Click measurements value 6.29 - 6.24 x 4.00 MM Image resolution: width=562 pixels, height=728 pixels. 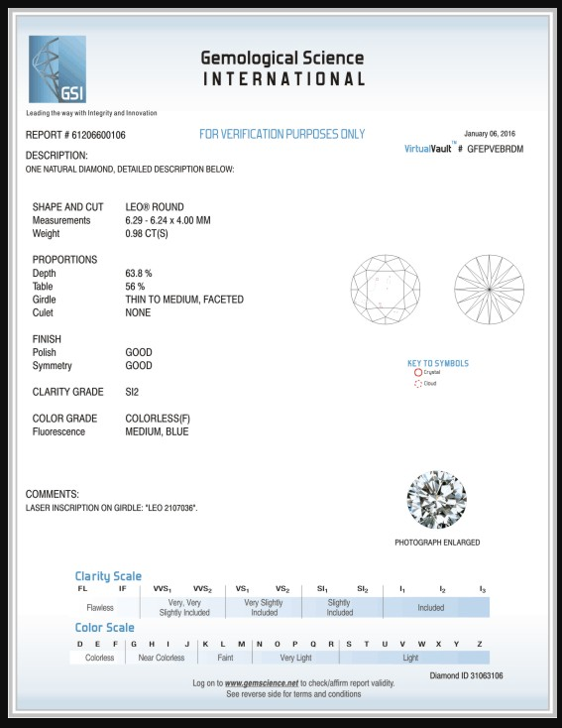tap(168, 220)
